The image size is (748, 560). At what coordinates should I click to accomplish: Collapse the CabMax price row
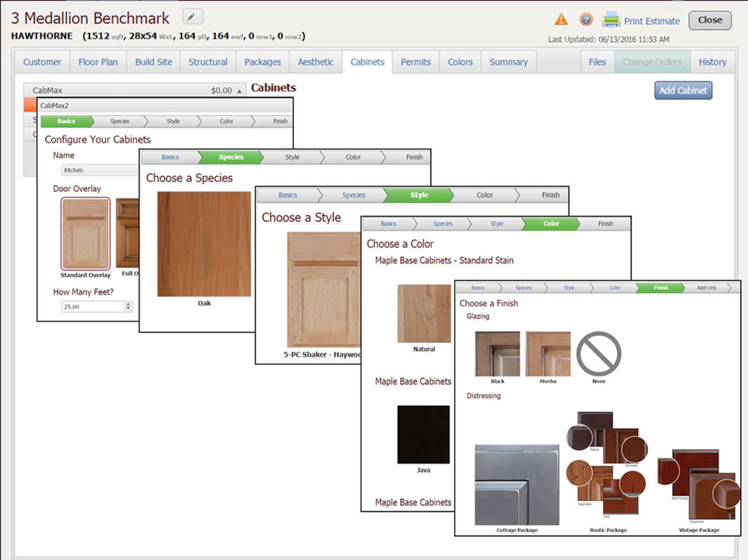239,90
